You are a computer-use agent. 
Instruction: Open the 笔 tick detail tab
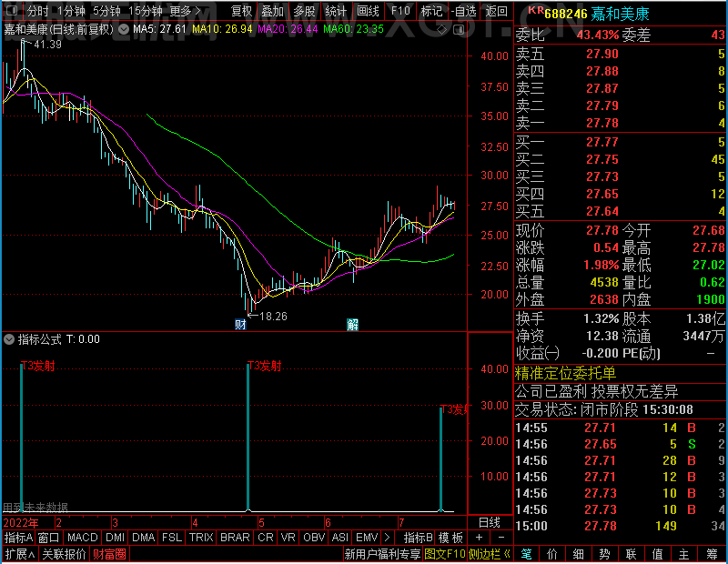click(x=526, y=554)
